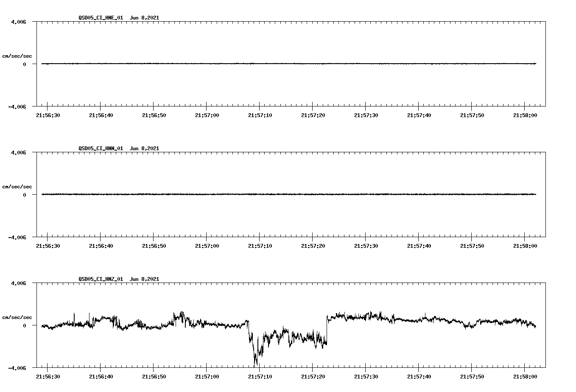
Task: Click the cm/sec/sec unit label on HNE plot
Action: (x=17, y=56)
